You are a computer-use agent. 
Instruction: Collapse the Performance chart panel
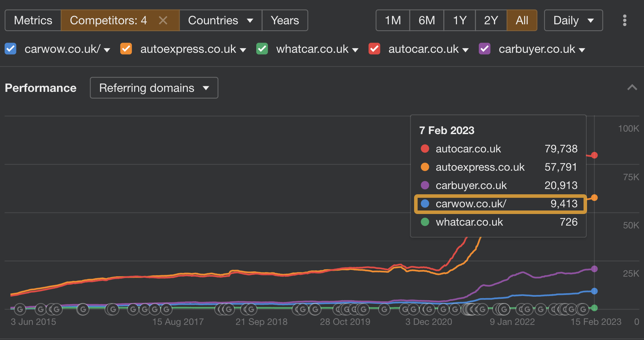point(632,88)
